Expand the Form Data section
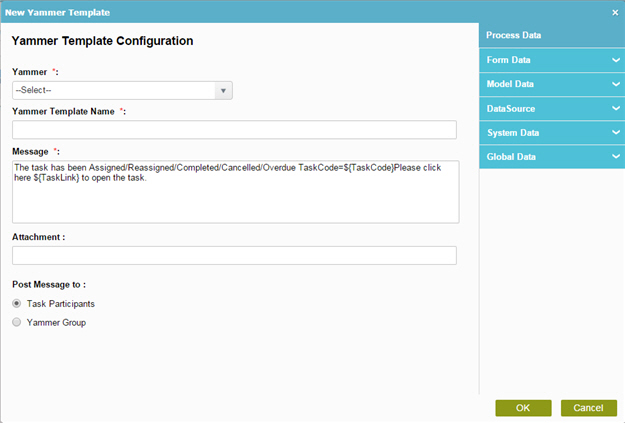This screenshot has height=423, width=625. click(x=552, y=60)
